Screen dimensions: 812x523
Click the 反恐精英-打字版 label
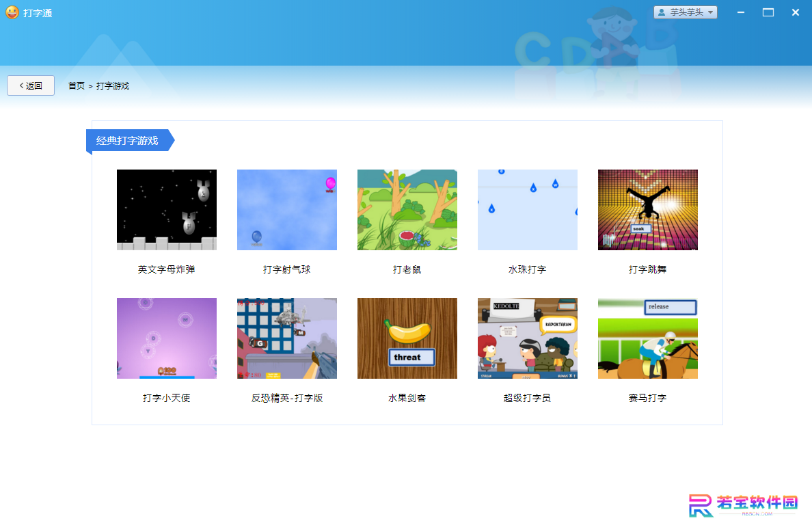click(x=287, y=398)
